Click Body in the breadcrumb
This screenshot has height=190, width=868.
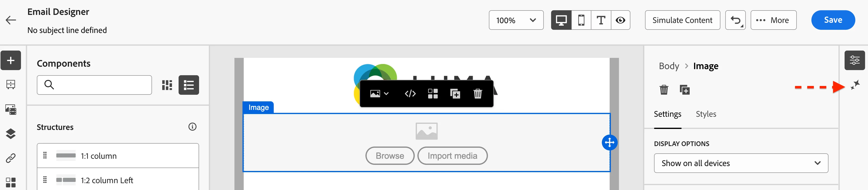coord(669,66)
